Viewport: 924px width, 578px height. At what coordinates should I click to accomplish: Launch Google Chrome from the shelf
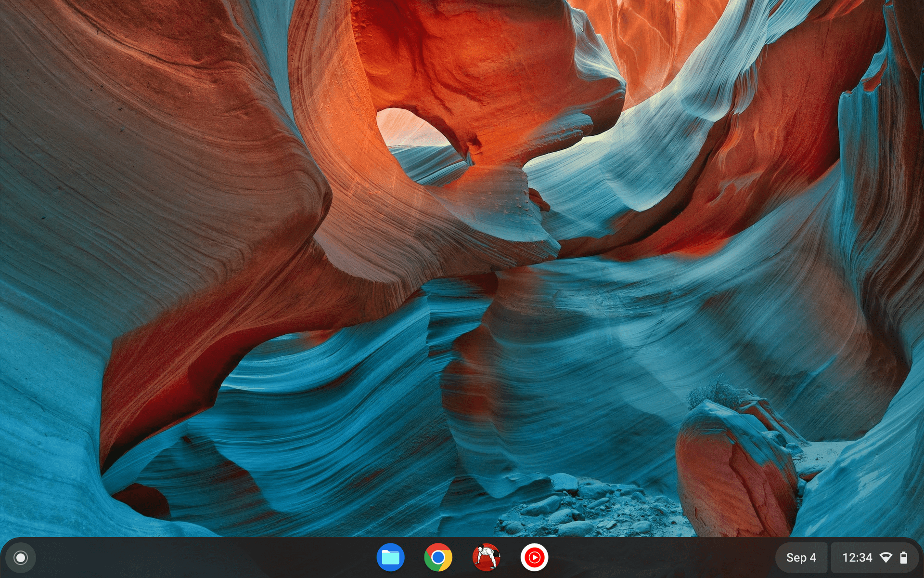pyautogui.click(x=438, y=558)
